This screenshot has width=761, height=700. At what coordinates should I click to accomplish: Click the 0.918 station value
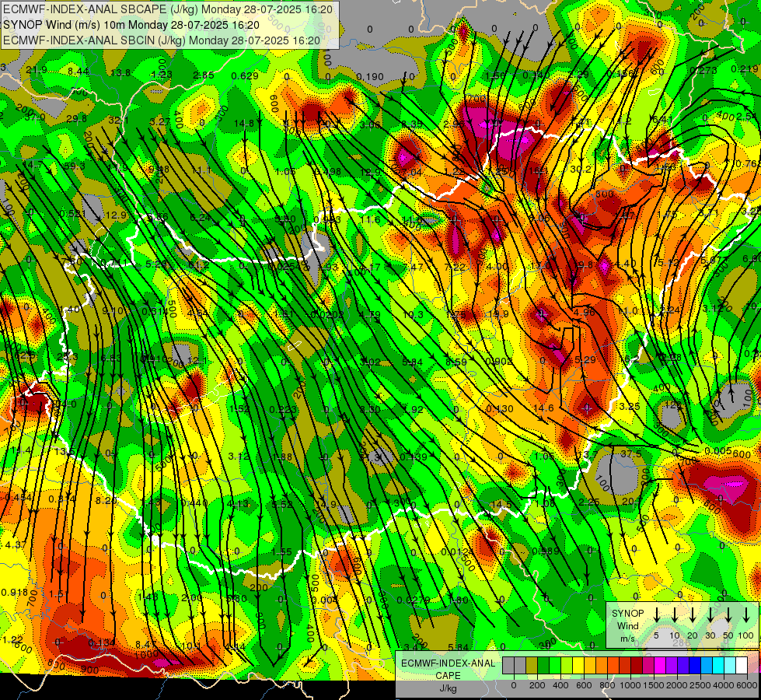(15, 593)
